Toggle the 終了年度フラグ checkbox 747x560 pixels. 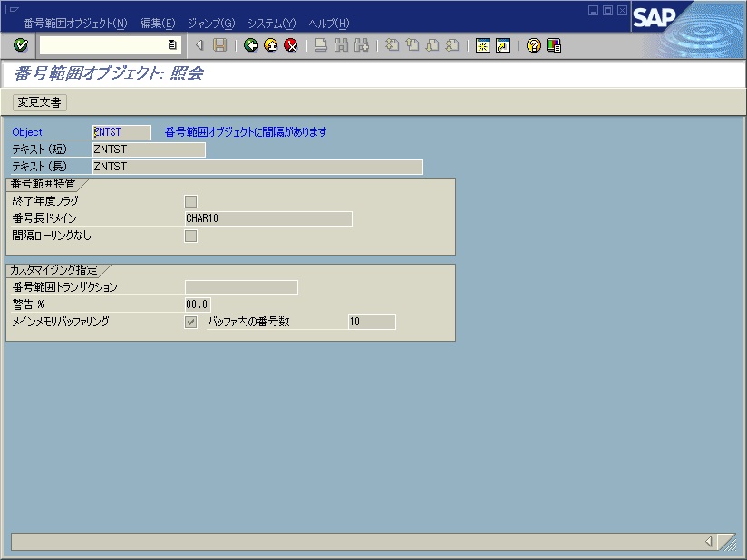pyautogui.click(x=190, y=201)
